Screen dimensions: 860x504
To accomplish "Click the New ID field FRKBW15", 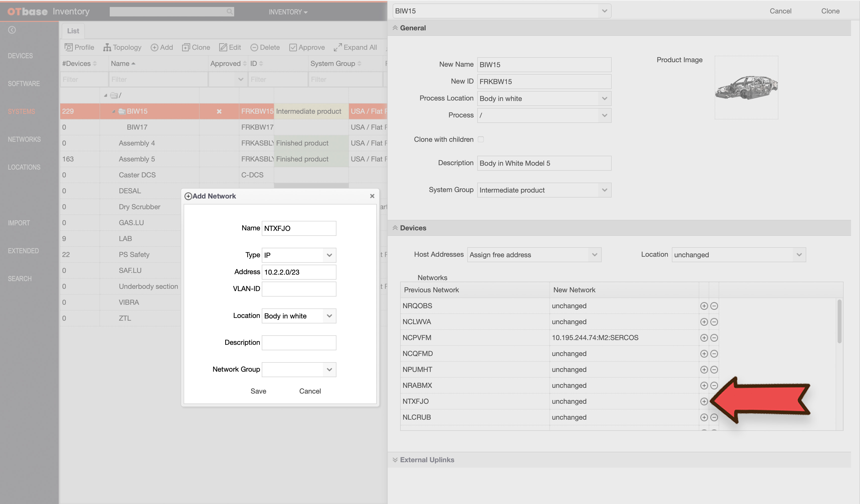I will 544,82.
